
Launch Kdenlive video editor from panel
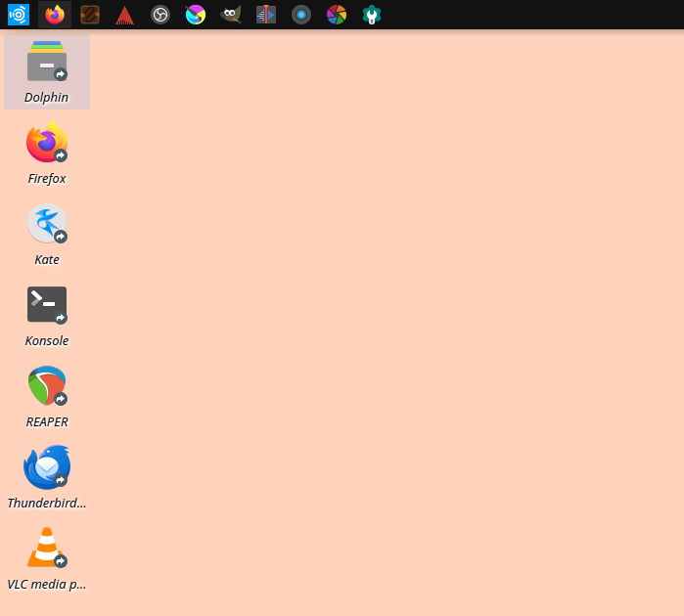[266, 15]
